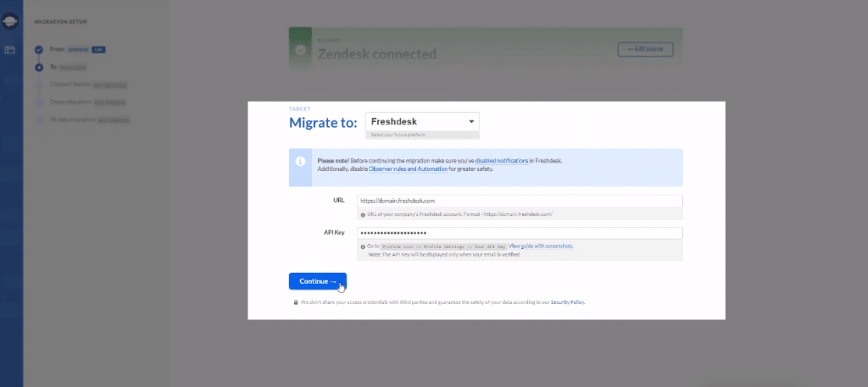Click the 'Select your future platform' hint

click(398, 135)
